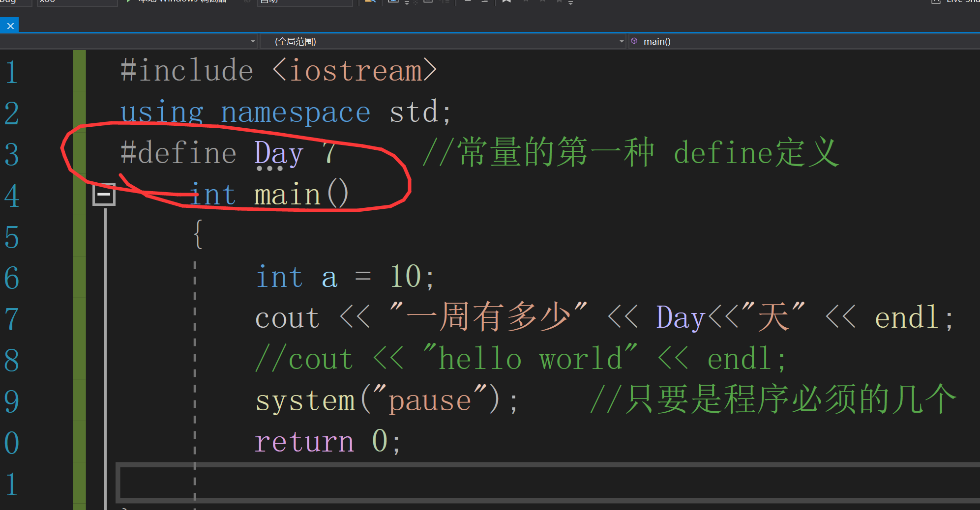Viewport: 980px width, 510px height.
Task: Click the opening brace on line 5
Action: coord(198,235)
